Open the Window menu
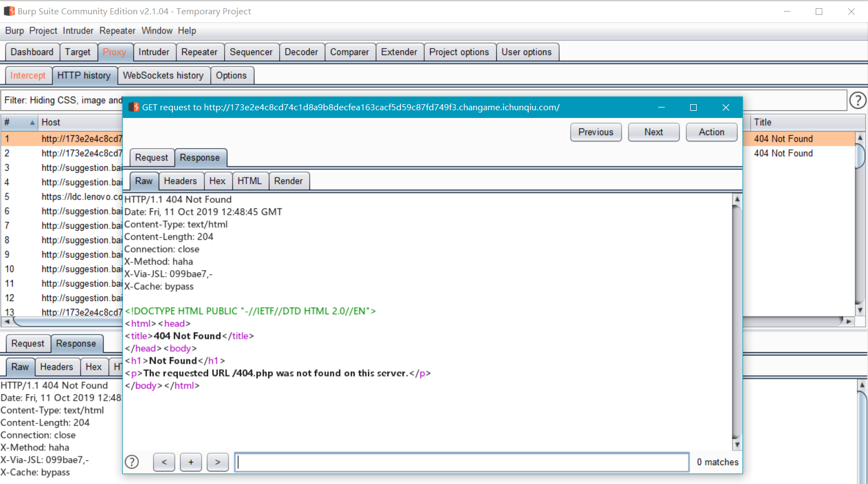 coord(157,31)
